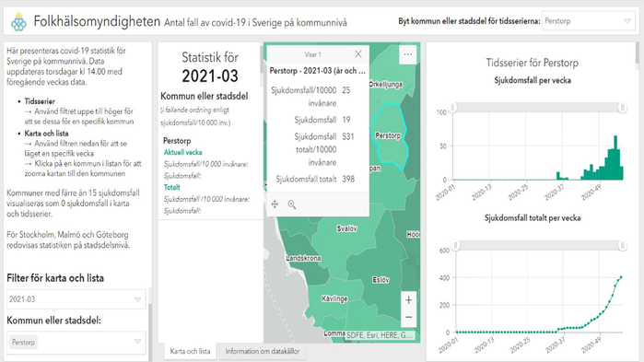The image size is (644, 362).
Task: Click the pan icon in popup footer
Action: tap(275, 204)
